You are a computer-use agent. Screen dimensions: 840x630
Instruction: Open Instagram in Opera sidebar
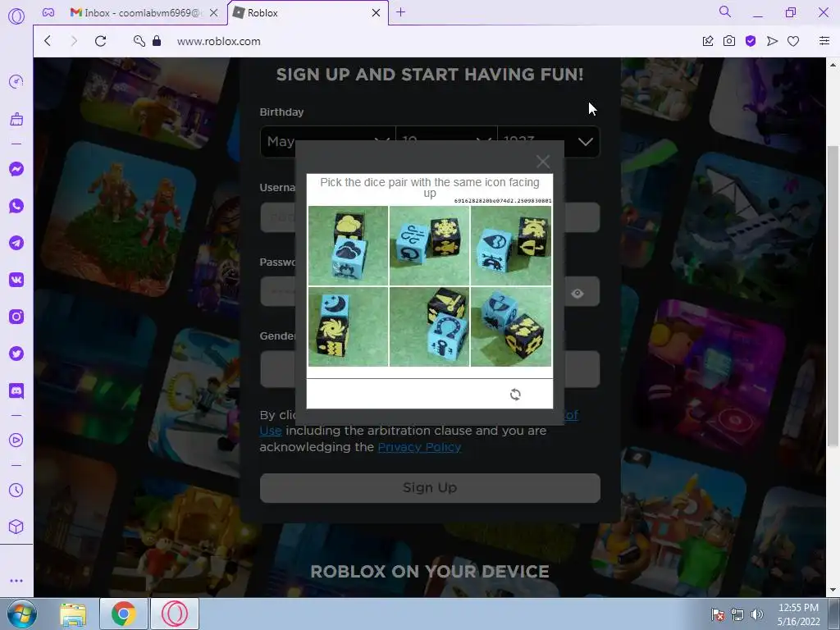pyautogui.click(x=16, y=317)
